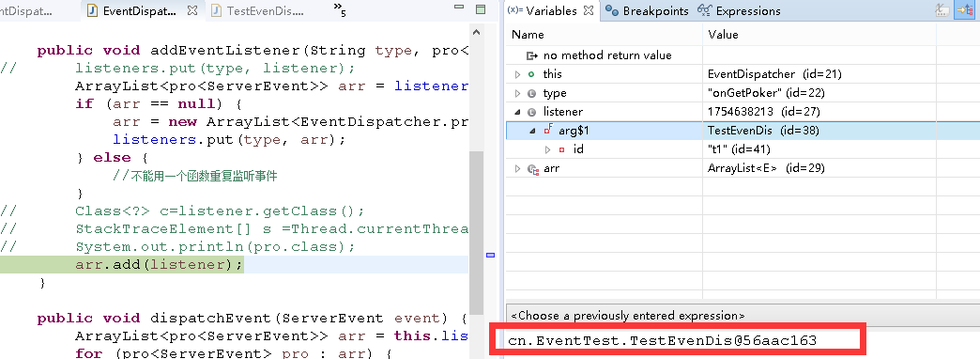Click value '1754638213 (id=27)'
Screen dimensions: 980x359
[x=764, y=112]
